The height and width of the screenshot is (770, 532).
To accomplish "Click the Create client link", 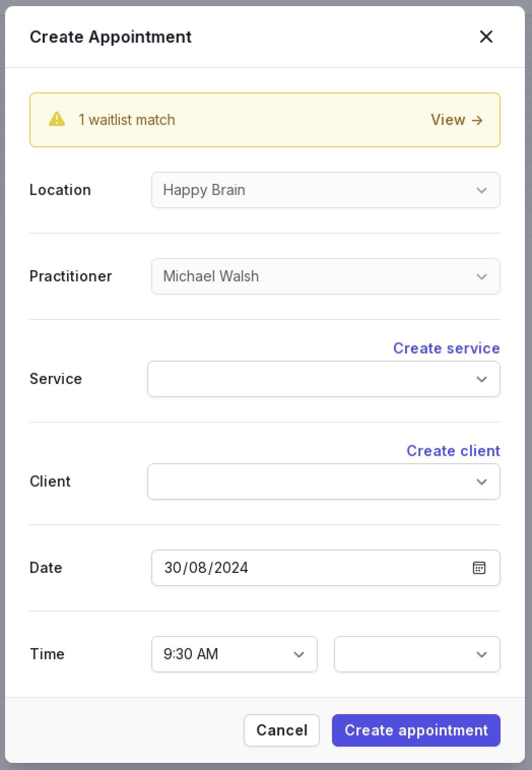I will pos(453,451).
